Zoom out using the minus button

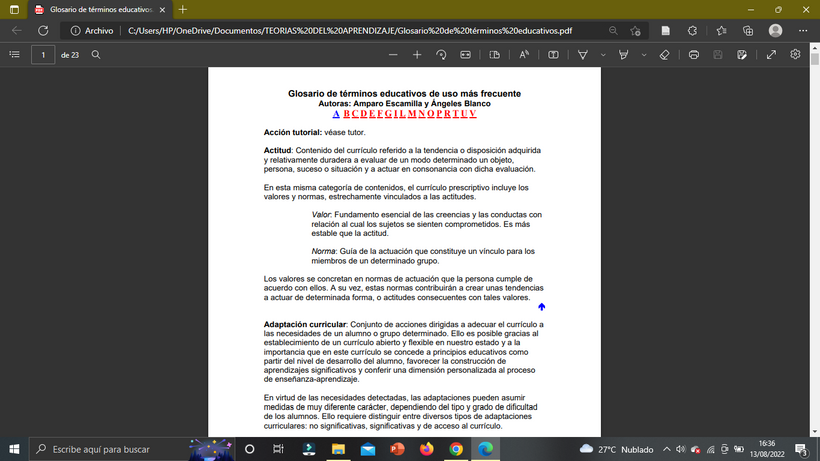tap(393, 54)
